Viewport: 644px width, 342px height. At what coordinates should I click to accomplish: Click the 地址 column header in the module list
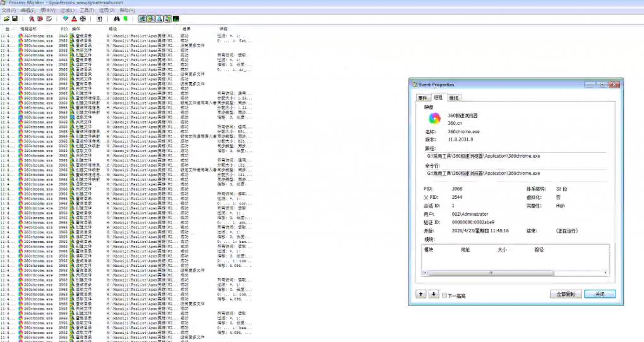(x=465, y=250)
